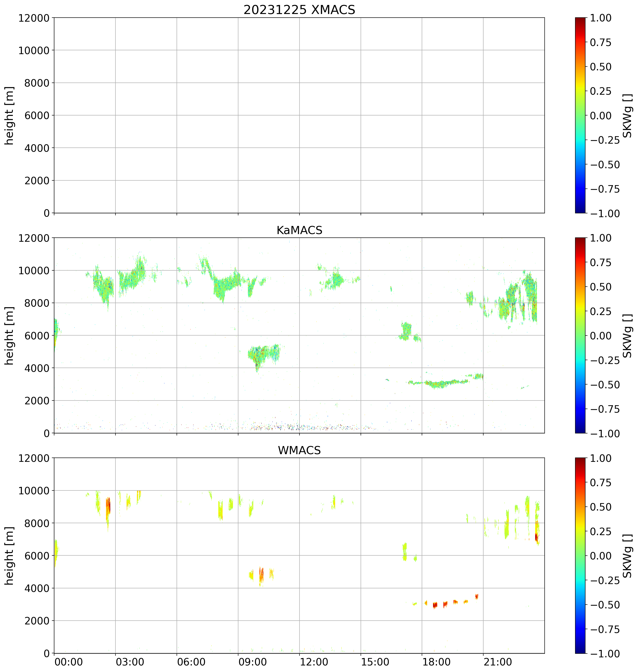This screenshot has height=672, width=638.
Task: Click the WMACS panel title
Action: click(299, 450)
